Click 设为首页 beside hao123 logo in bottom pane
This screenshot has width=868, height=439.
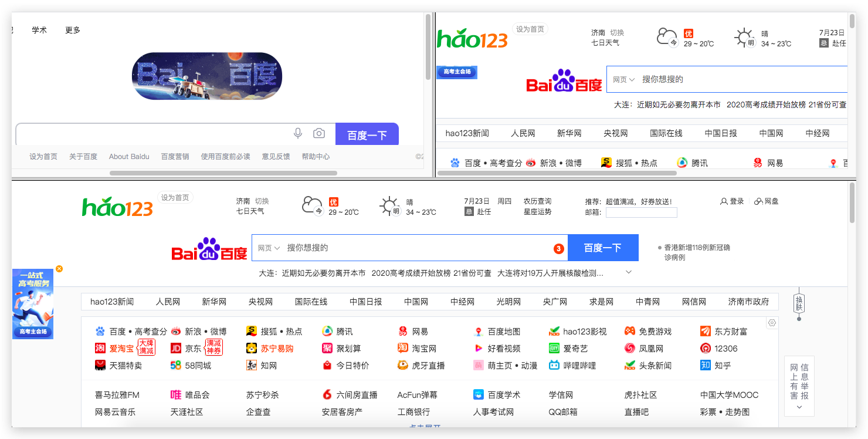(x=175, y=198)
